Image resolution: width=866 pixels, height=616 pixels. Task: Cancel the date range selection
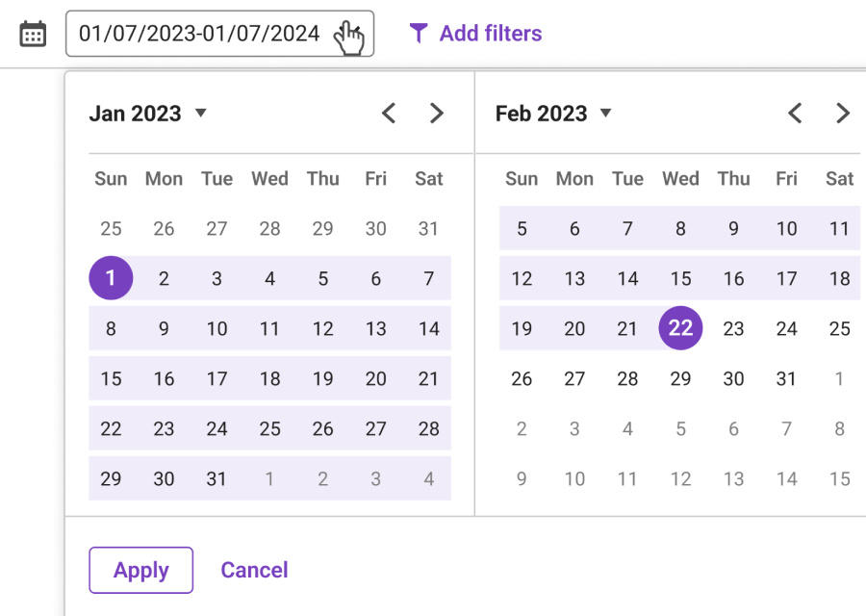pyautogui.click(x=254, y=570)
